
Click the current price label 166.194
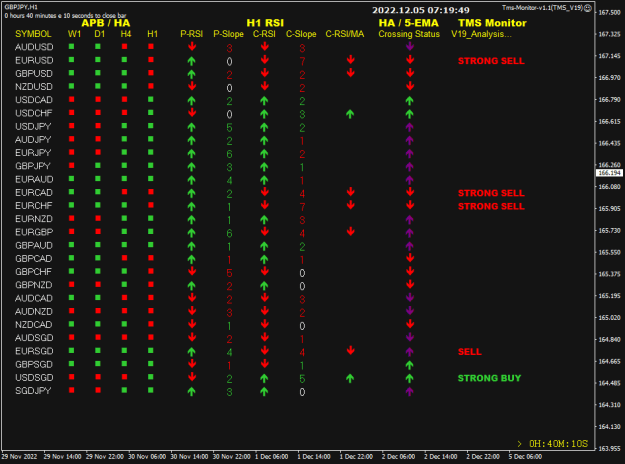pyautogui.click(x=609, y=173)
